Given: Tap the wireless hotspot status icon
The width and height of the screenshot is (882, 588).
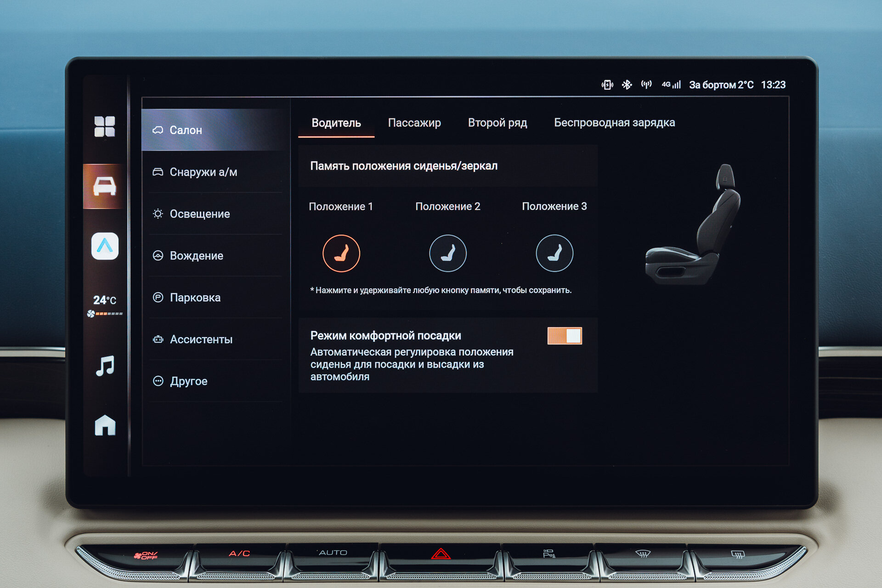Looking at the screenshot, I should click(x=646, y=85).
